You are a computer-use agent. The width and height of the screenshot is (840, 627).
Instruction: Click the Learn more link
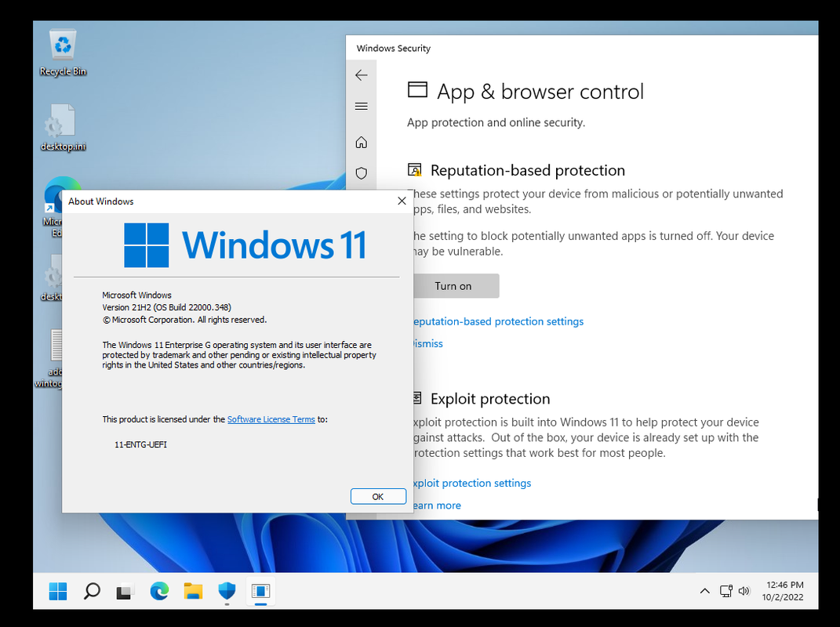tap(437, 506)
